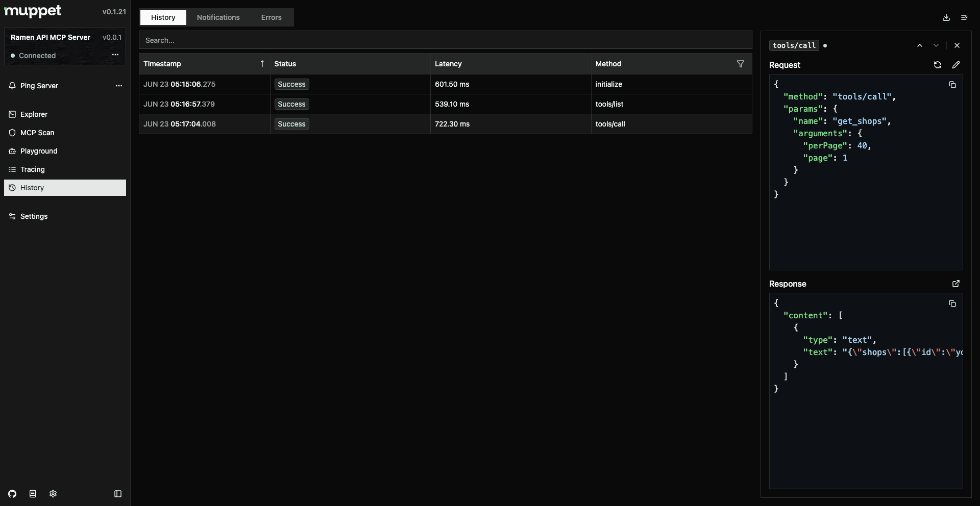Select the tools/list history row
Viewport: 980px width, 506px height.
click(x=445, y=104)
